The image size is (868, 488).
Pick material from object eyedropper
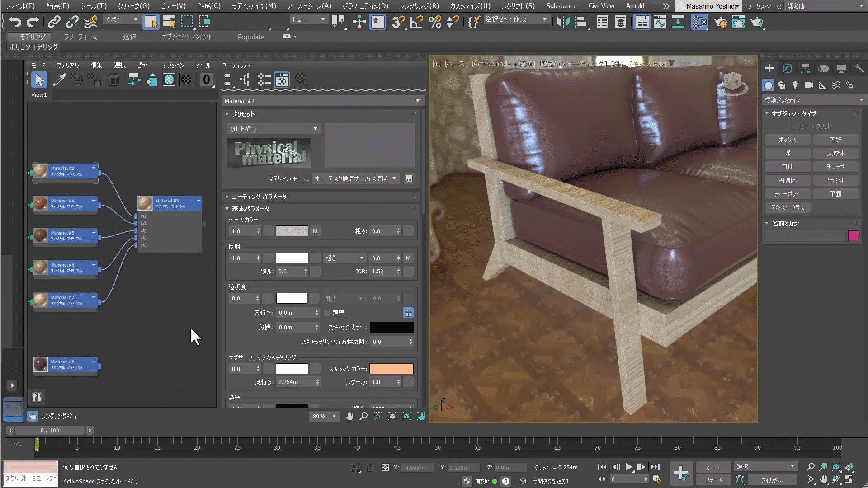tap(59, 80)
